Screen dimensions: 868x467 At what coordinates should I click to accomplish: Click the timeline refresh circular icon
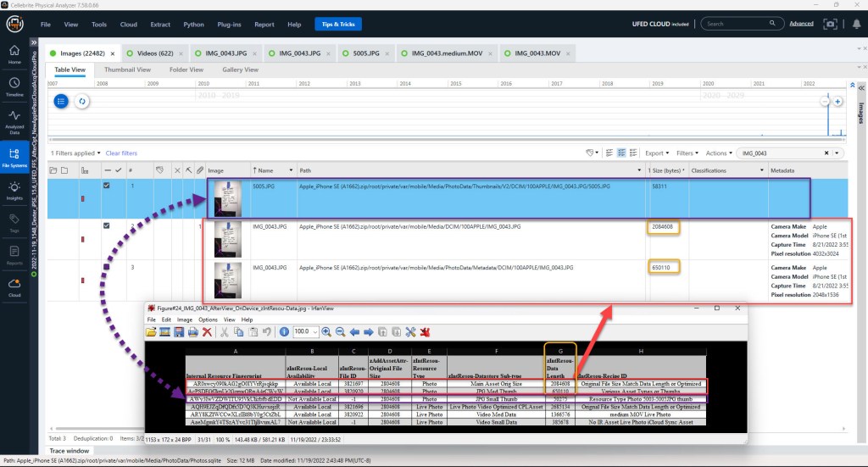(x=82, y=101)
